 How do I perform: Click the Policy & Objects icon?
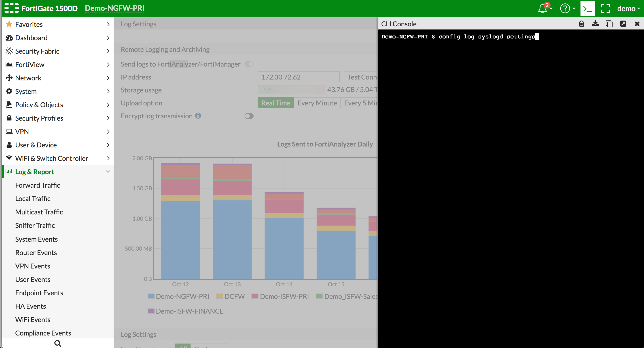(x=9, y=105)
